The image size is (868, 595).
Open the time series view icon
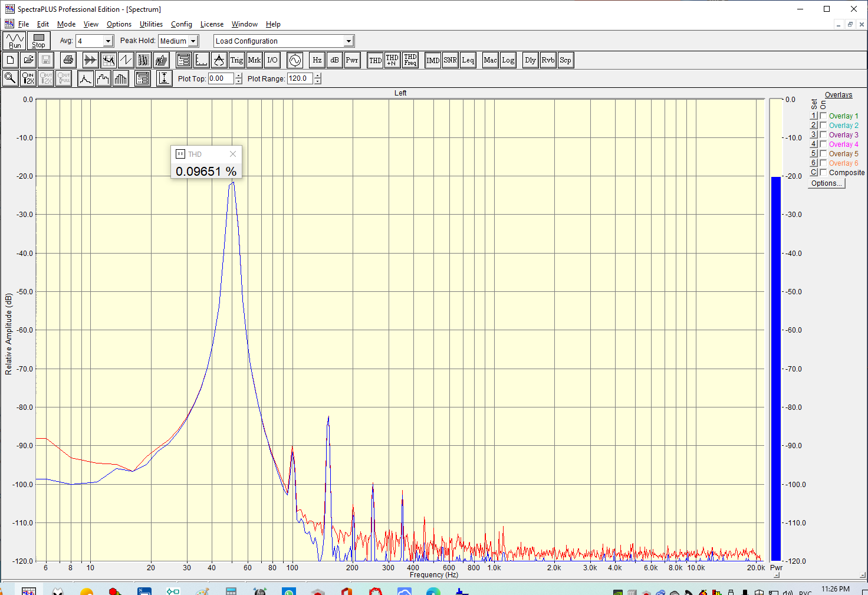click(90, 60)
